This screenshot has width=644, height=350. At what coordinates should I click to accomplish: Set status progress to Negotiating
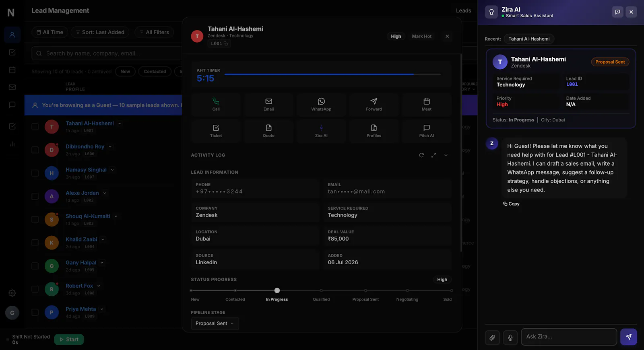tap(407, 290)
